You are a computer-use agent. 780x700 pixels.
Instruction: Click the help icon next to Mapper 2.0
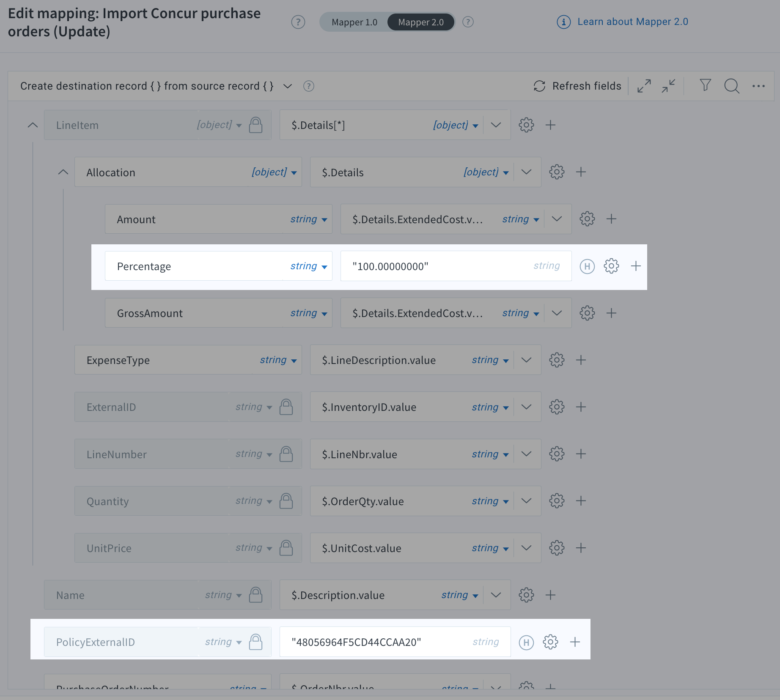(x=468, y=22)
